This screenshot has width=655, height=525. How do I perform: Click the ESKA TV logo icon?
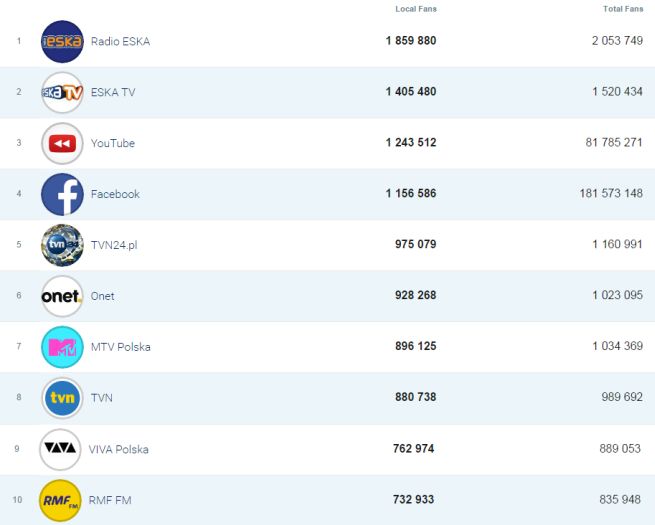62,93
